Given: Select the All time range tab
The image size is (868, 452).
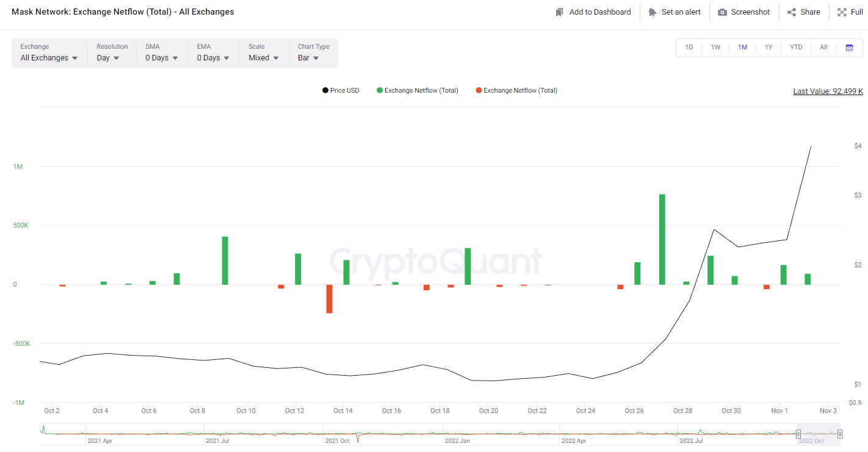Looking at the screenshot, I should point(823,48).
